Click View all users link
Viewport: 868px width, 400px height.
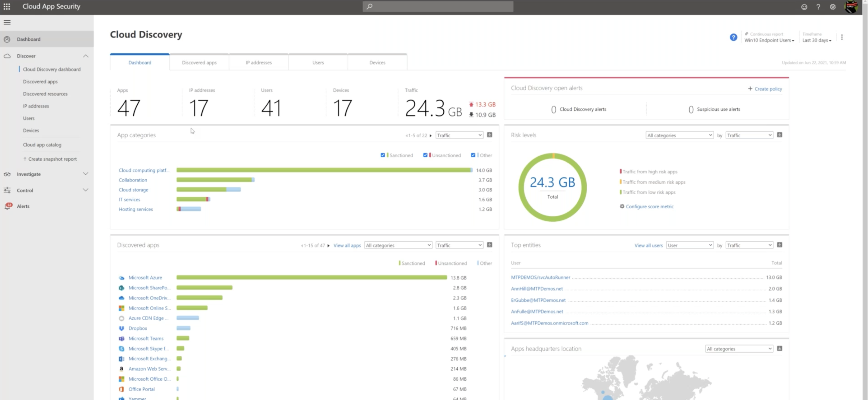[648, 245]
